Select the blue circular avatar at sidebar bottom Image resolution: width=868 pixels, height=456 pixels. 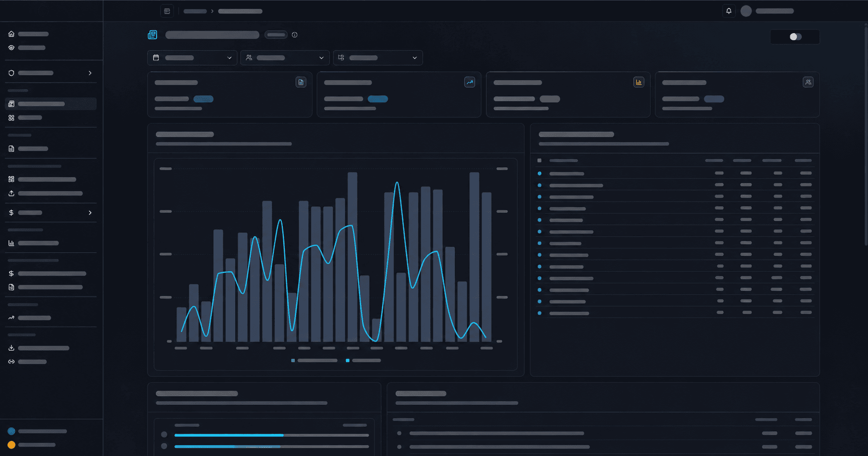coord(12,431)
